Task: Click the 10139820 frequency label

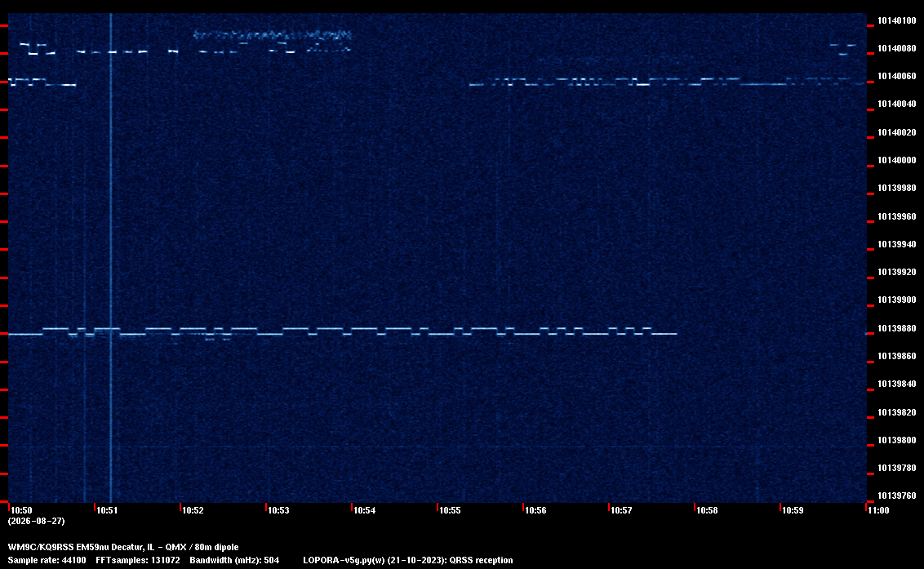Action: coord(897,412)
